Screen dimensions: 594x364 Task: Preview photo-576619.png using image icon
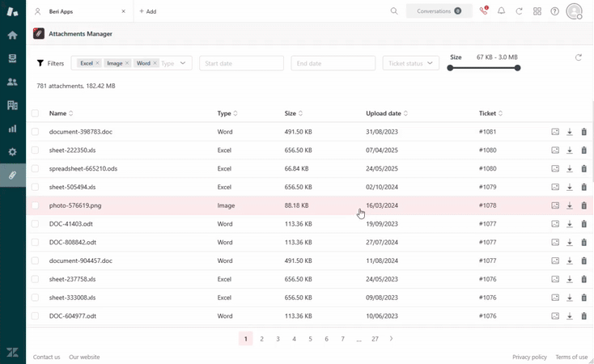pos(555,205)
